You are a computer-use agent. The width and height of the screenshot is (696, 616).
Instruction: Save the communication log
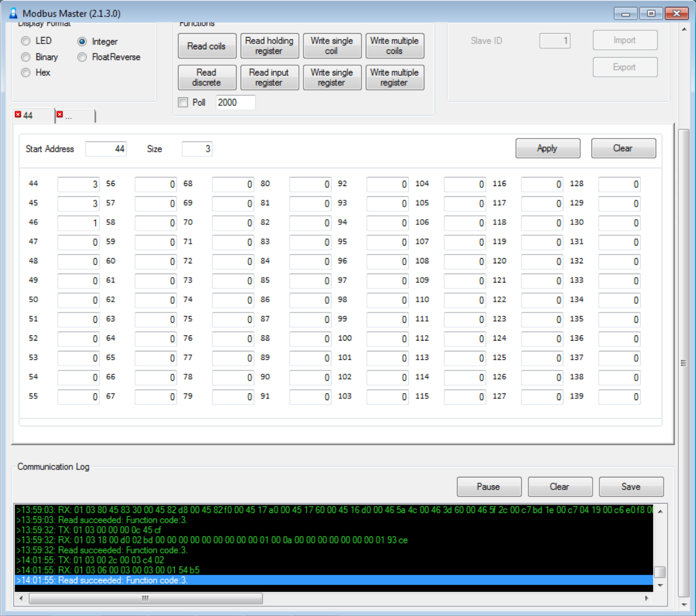(630, 487)
